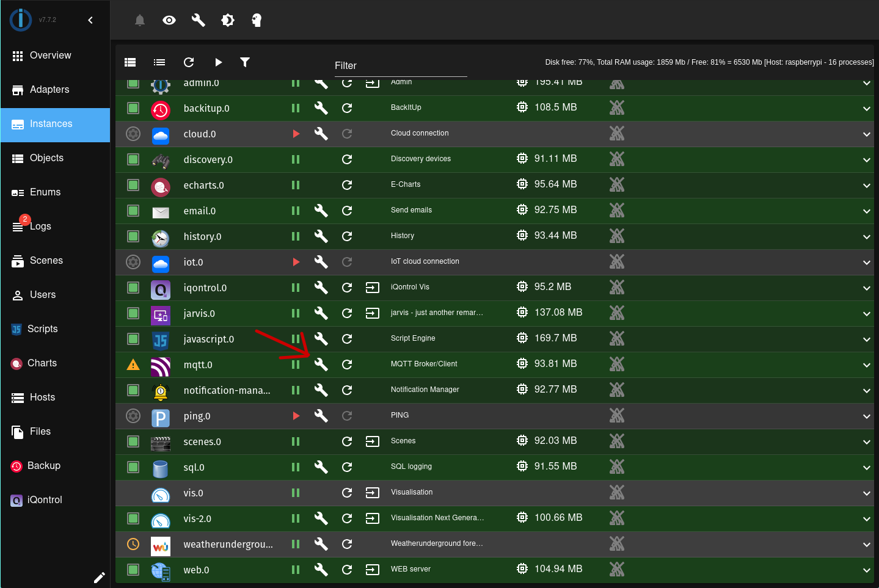Image resolution: width=879 pixels, height=588 pixels.
Task: Click the pencil edit button at sidebar bottom
Action: coord(99,577)
